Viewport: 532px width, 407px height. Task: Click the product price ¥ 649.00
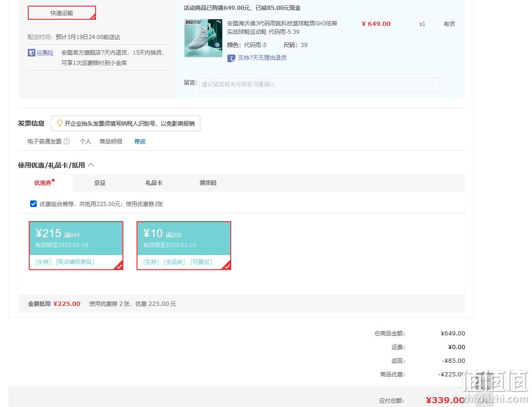click(x=376, y=24)
